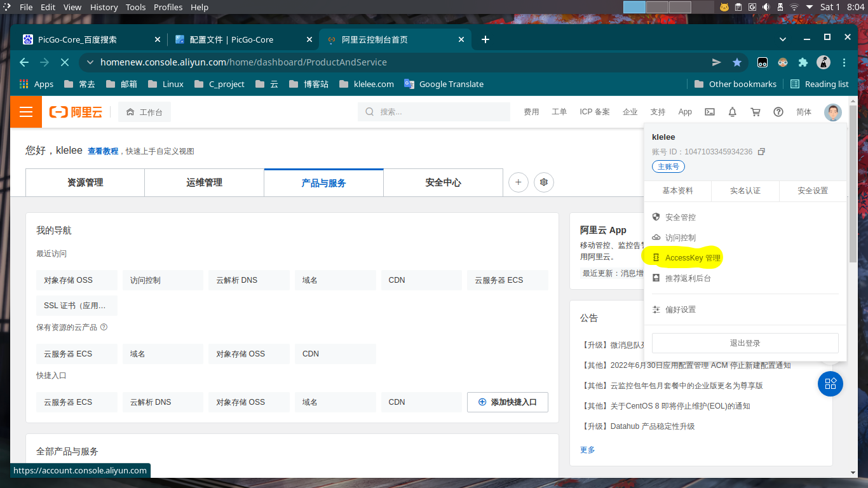The height and width of the screenshot is (488, 868).
Task: Go back with browser back arrow
Action: [x=24, y=62]
